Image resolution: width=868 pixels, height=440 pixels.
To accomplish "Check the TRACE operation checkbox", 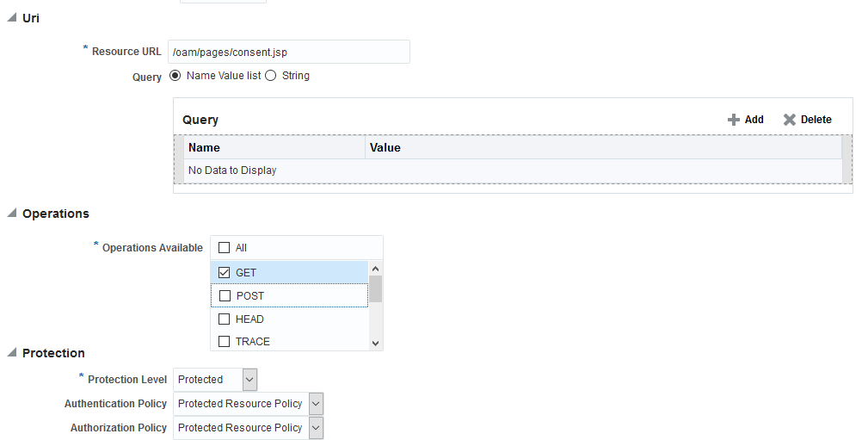I will coord(225,341).
